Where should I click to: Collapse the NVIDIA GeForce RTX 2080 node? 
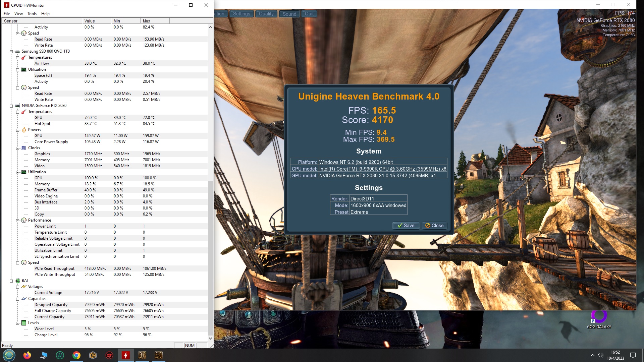11,106
